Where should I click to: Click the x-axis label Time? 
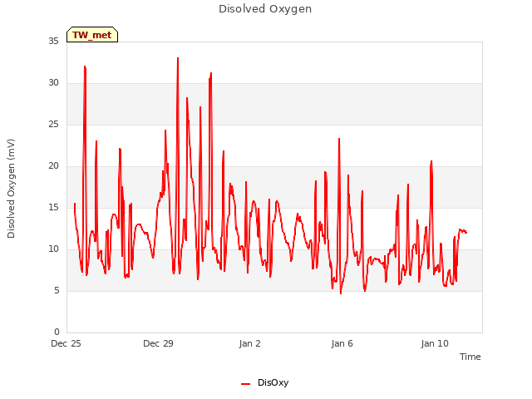[x=470, y=357]
